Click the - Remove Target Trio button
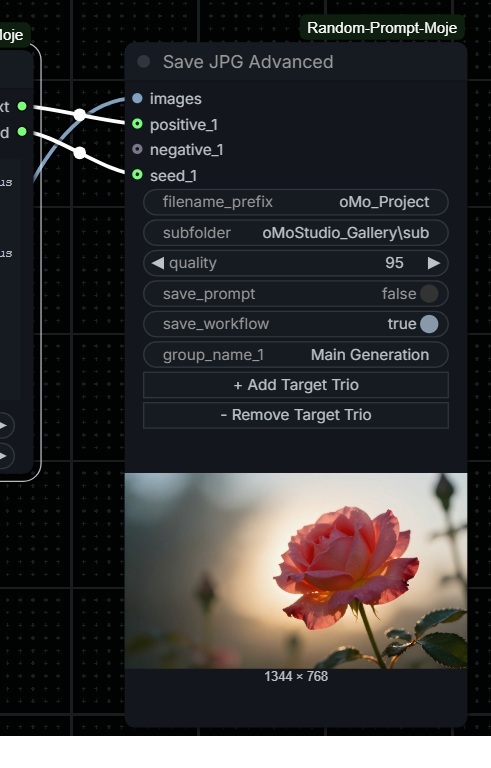Image resolution: width=491 pixels, height=768 pixels. coord(295,415)
